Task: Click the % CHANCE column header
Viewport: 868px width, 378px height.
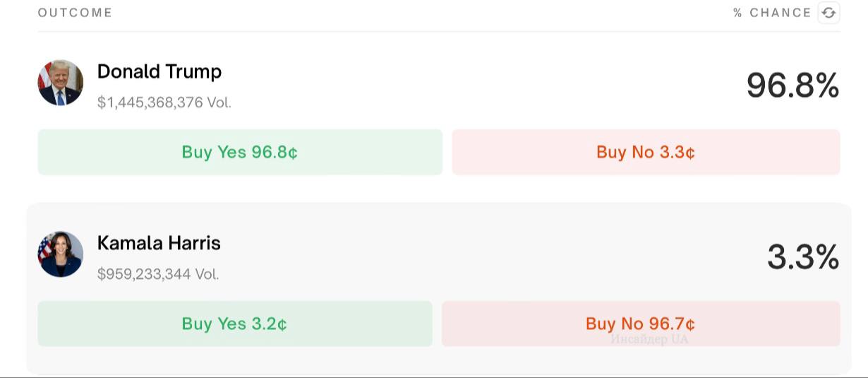Action: pyautogui.click(x=772, y=13)
